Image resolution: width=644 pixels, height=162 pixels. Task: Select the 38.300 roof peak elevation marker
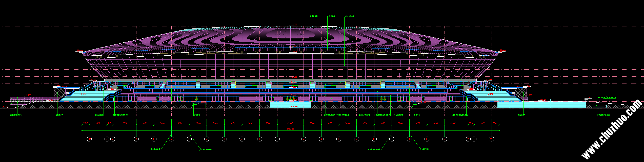(294, 25)
